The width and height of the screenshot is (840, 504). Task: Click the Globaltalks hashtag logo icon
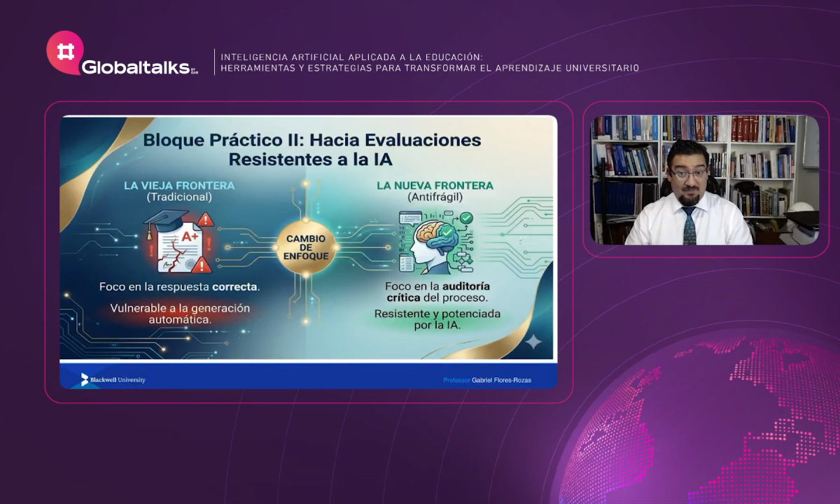64,50
